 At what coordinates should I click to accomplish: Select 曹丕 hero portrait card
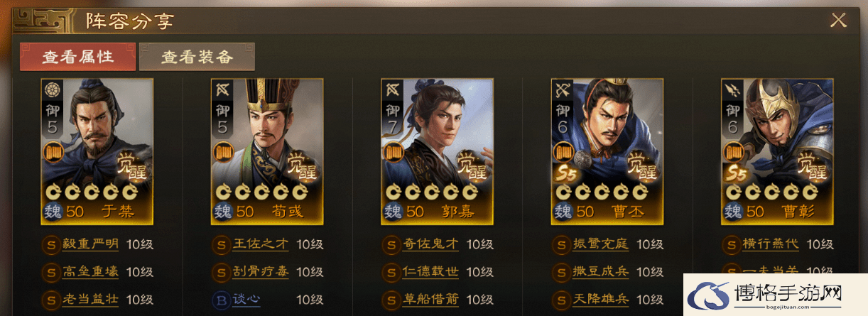click(x=607, y=151)
